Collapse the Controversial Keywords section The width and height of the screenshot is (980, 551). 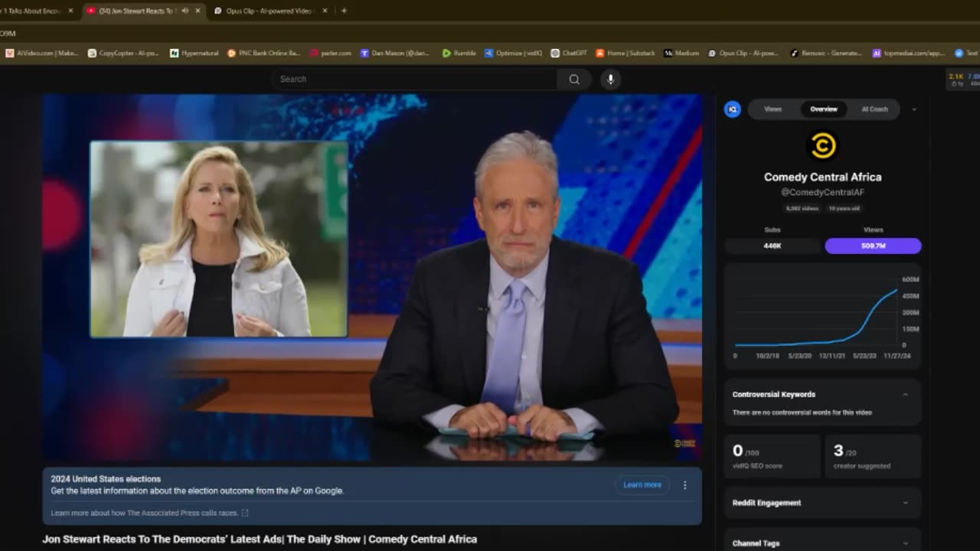(905, 395)
